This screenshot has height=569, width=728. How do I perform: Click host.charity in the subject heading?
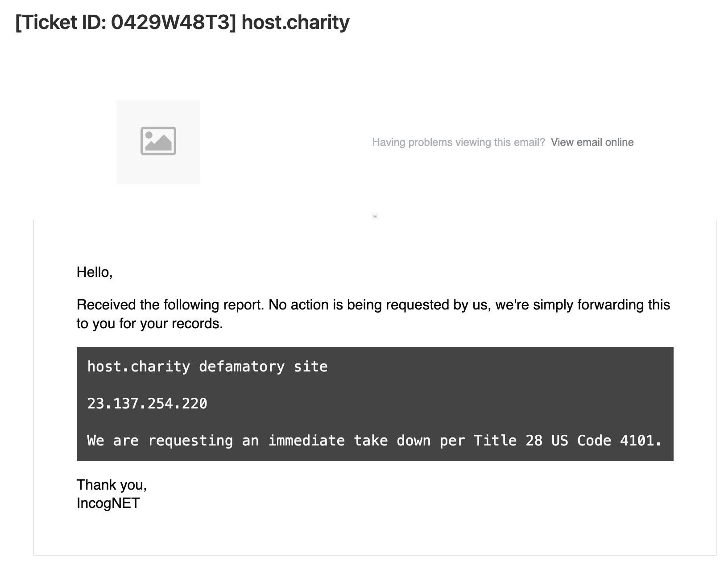tap(295, 22)
